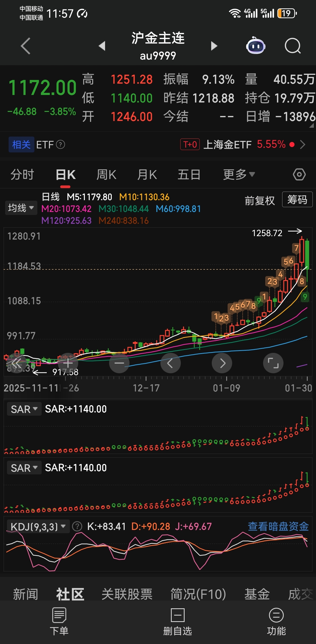Open second SAR indicator dropdown
This screenshot has width=316, height=644.
pos(24,468)
